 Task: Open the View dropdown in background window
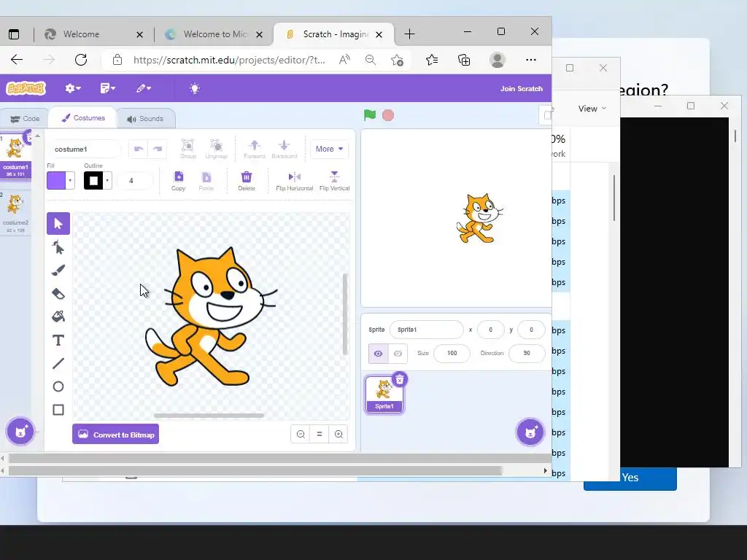592,109
